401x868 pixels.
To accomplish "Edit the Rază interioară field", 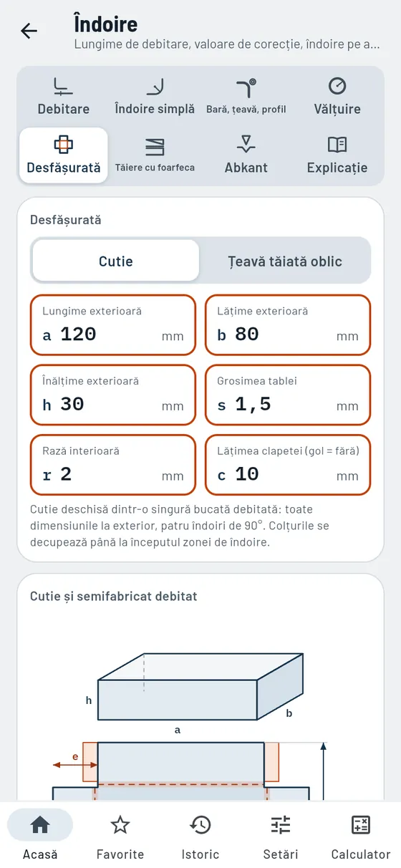I will [x=112, y=465].
